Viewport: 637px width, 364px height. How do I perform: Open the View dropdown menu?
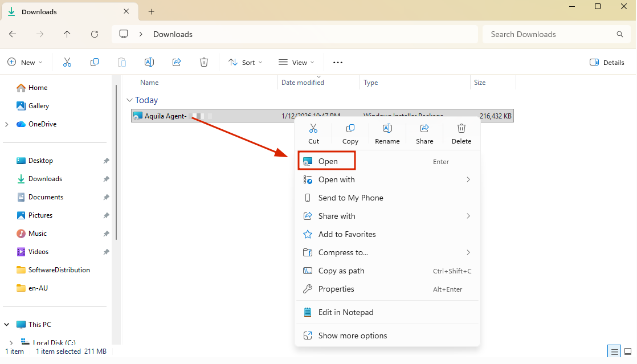[296, 63]
